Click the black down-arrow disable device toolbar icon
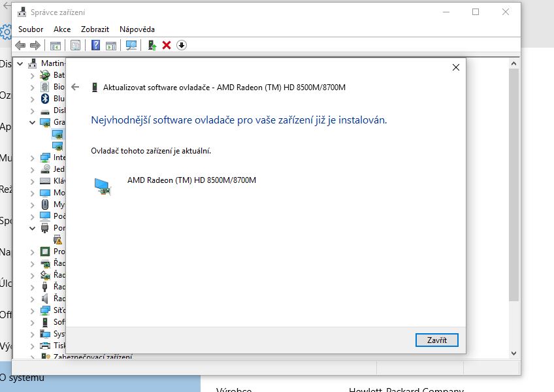This screenshot has width=554, height=392. coord(182,45)
